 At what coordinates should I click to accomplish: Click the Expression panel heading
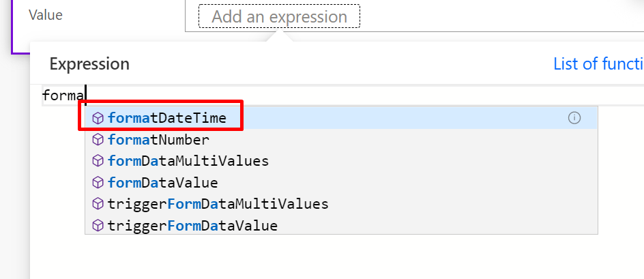[89, 64]
